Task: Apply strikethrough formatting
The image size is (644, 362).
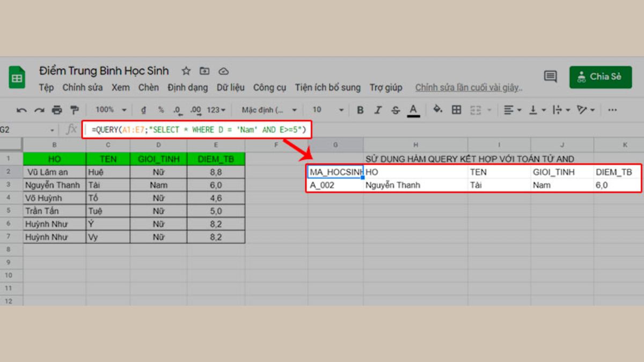Action: coord(396,109)
